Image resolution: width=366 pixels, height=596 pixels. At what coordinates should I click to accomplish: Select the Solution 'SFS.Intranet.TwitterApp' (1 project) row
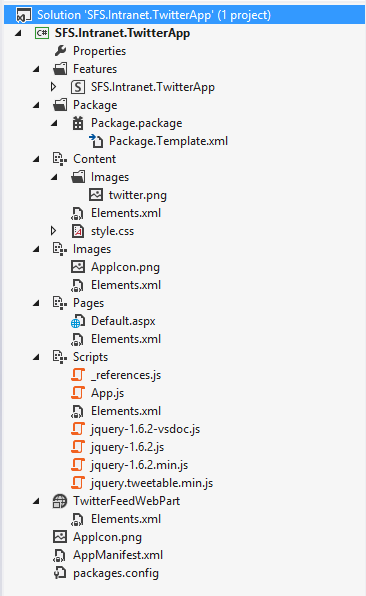[184, 15]
